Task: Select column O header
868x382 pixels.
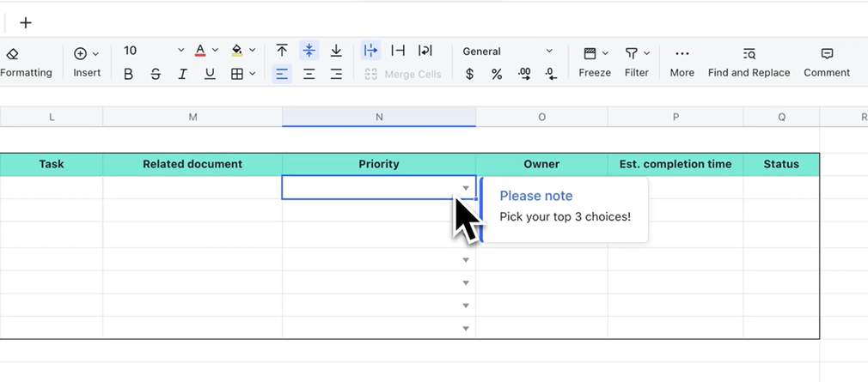Action: tap(541, 117)
